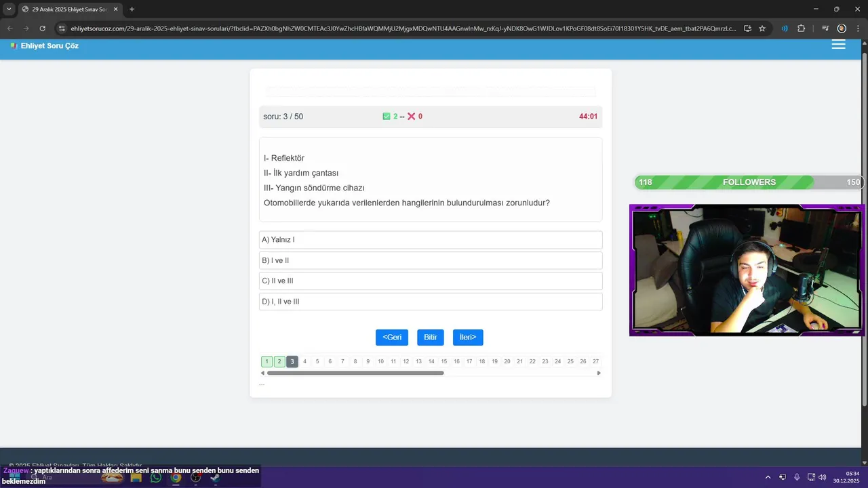Open the Extensions puzzle icon
868x488 pixels.
click(x=802, y=28)
